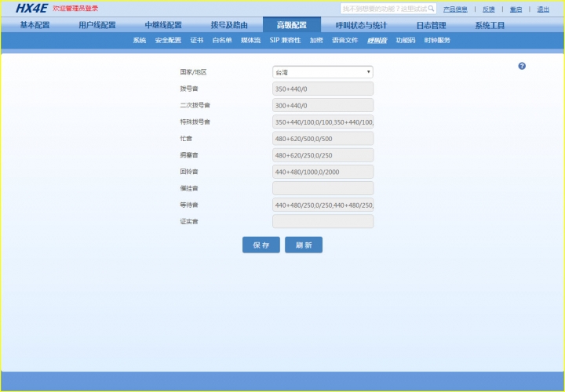Click the 特殊拨号音 label
This screenshot has height=392, width=565.
(195, 122)
